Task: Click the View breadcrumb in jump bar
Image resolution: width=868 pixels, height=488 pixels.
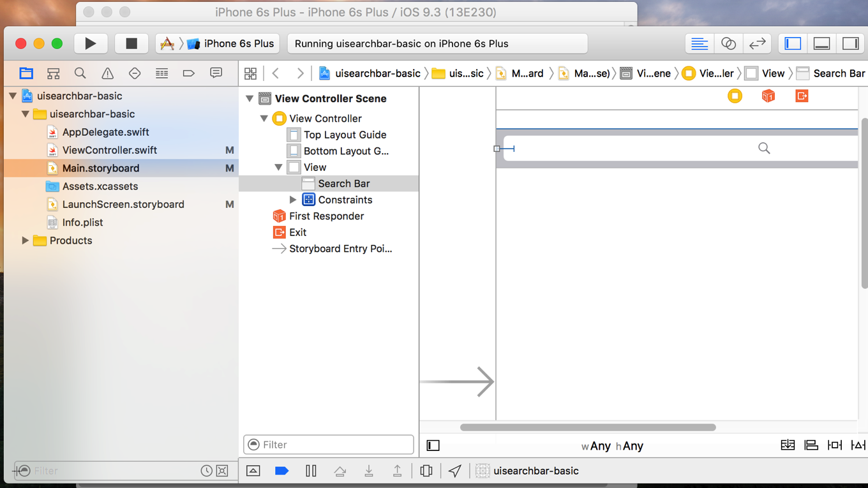Action: [x=765, y=73]
